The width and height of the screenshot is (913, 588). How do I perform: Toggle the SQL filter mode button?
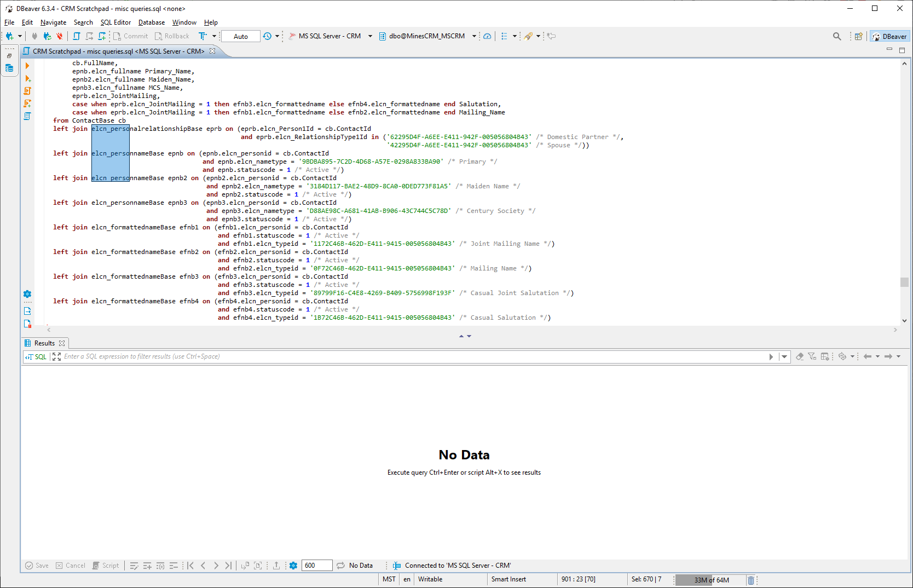click(35, 356)
